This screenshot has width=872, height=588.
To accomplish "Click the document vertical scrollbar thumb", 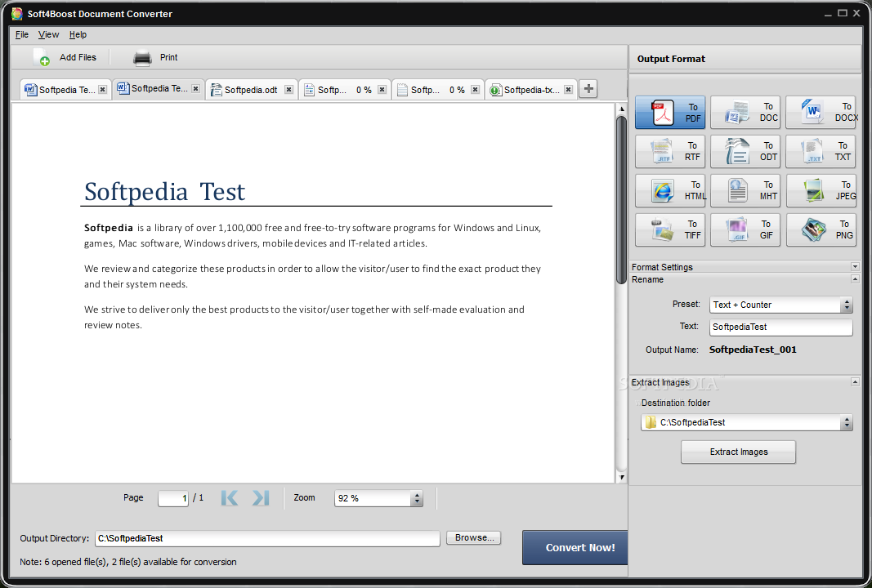I will click(621, 200).
